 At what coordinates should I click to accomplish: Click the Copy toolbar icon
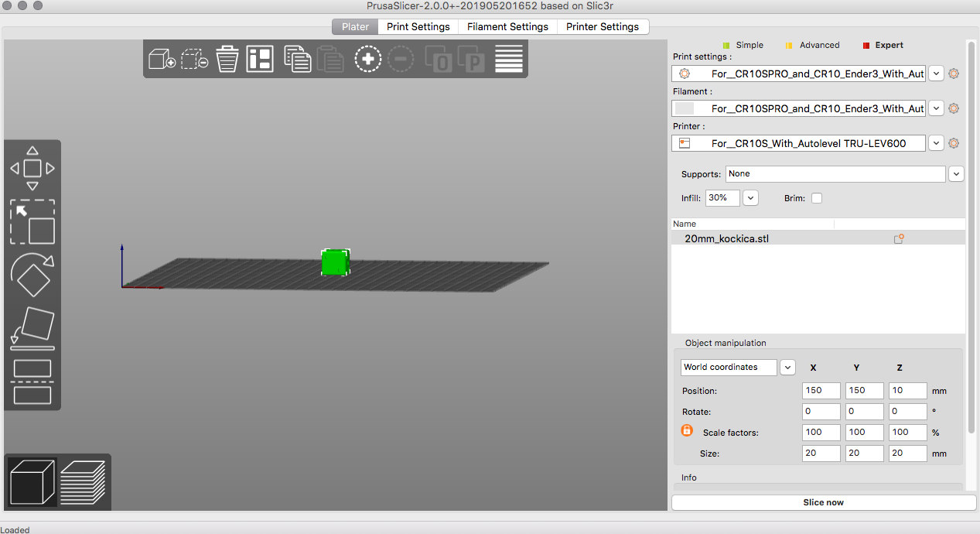pyautogui.click(x=298, y=60)
